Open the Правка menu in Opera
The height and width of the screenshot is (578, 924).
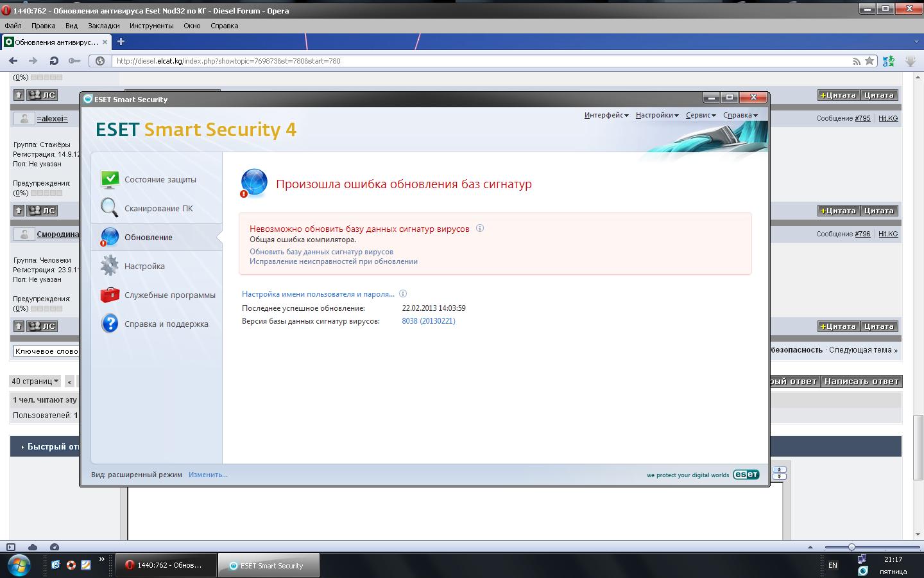[x=43, y=26]
